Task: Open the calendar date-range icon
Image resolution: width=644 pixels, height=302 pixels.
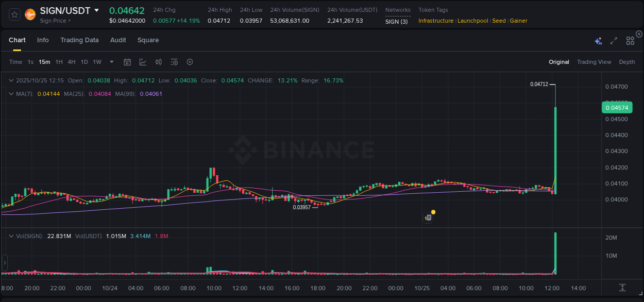Action: point(127,62)
